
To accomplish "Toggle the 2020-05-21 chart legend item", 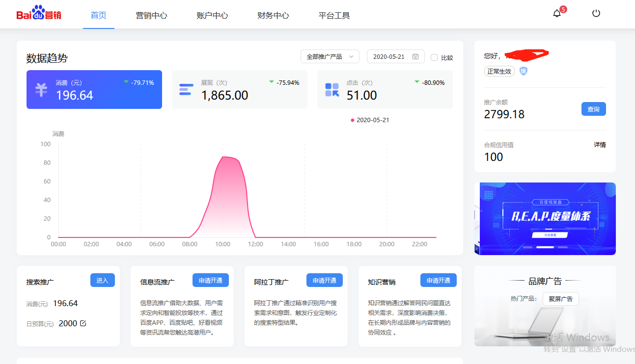I will [x=370, y=120].
